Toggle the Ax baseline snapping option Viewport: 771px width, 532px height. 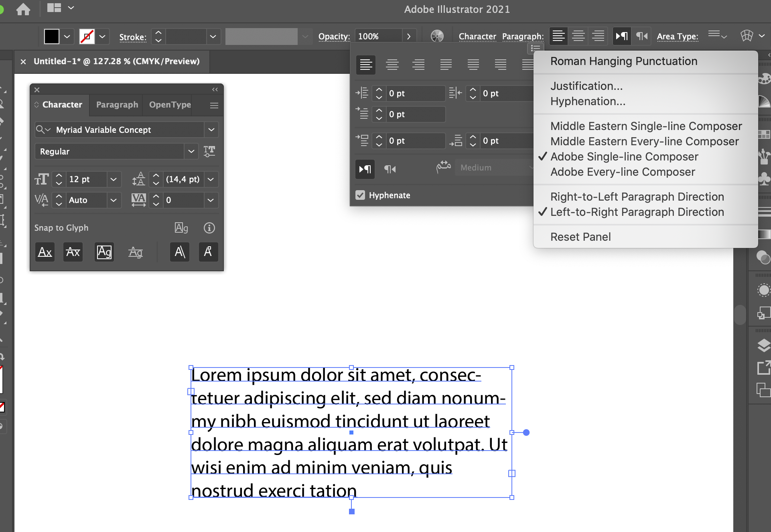coord(45,252)
